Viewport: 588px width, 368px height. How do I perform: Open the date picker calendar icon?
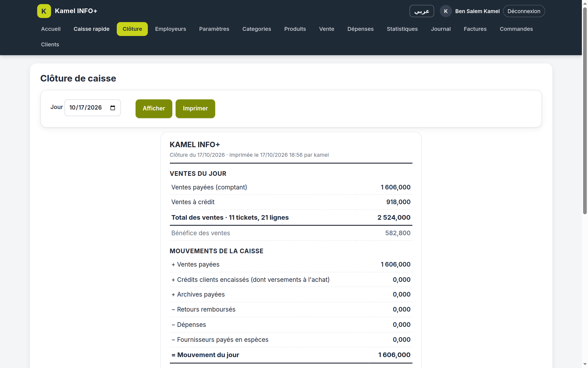point(113,108)
